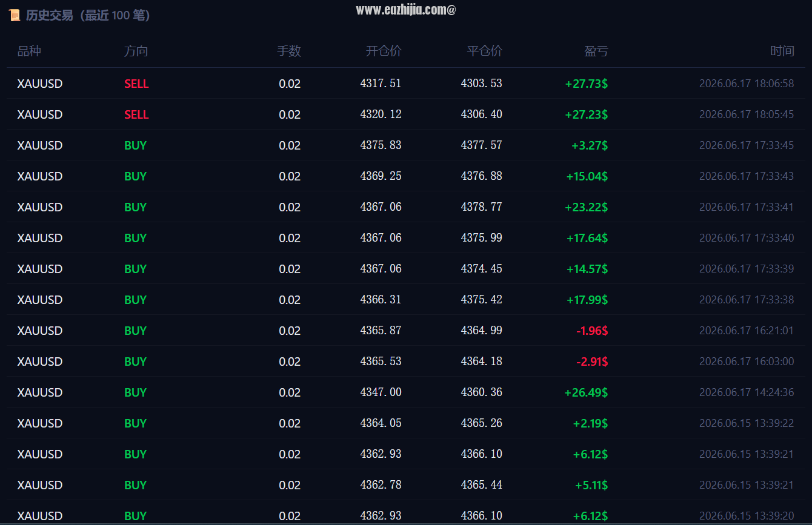Image resolution: width=812 pixels, height=525 pixels.
Task: Click lot size 0.02 in the +3.27$ row
Action: pos(290,145)
